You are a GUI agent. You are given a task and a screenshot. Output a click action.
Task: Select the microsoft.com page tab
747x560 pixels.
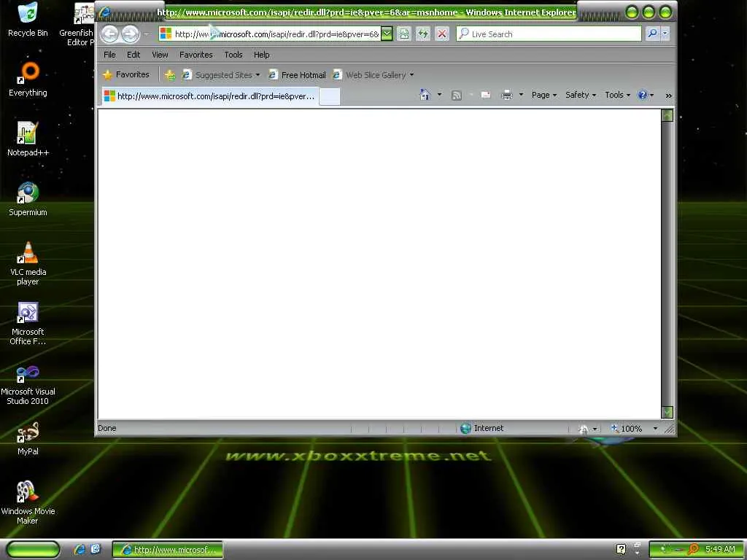click(209, 96)
